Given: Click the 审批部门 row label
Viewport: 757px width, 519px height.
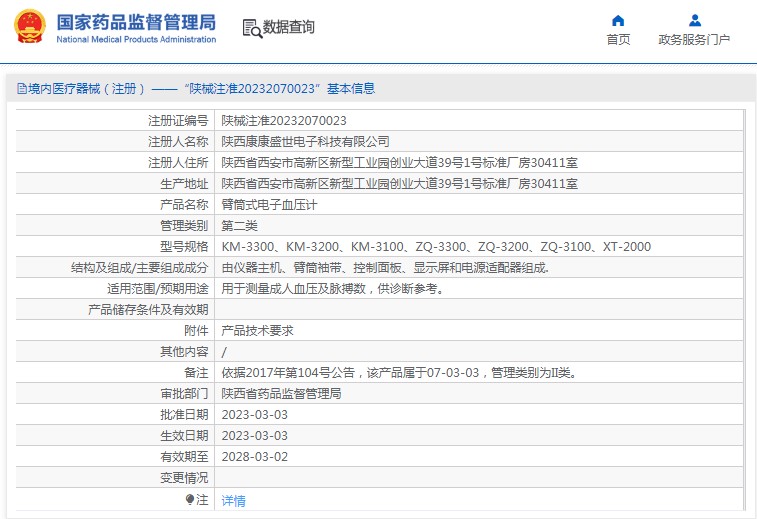Looking at the screenshot, I should 184,393.
